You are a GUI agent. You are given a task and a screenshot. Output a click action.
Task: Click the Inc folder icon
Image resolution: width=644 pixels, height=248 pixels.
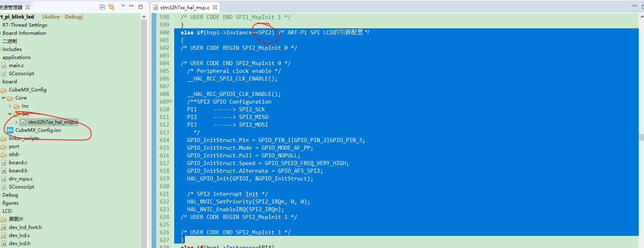coord(17,106)
